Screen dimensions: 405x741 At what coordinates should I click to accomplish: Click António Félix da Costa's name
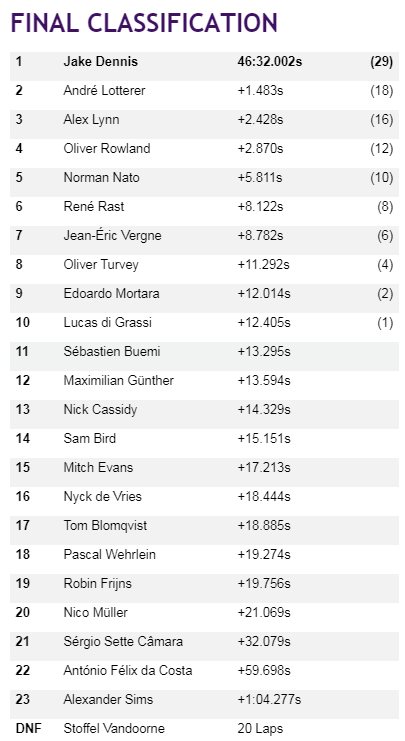pos(128,671)
